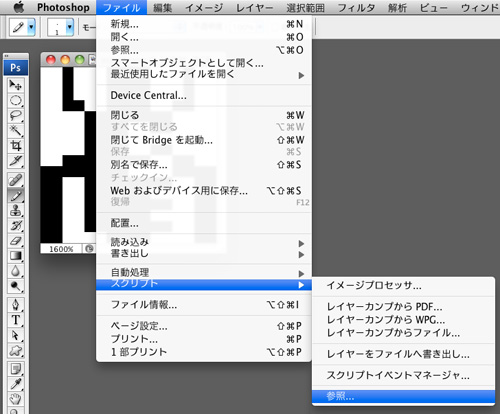
Task: Select the History Brush tool
Action: (16, 226)
